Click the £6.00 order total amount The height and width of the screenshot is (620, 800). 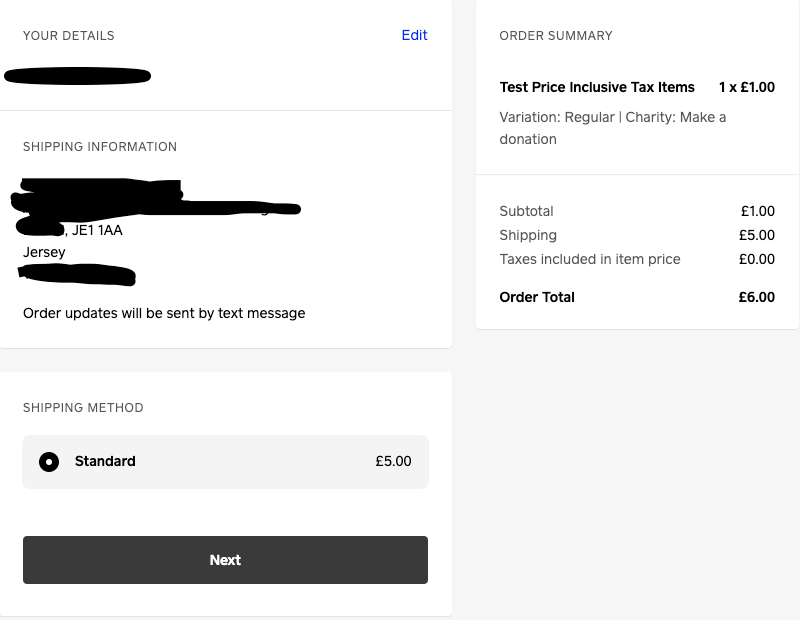[x=757, y=297]
